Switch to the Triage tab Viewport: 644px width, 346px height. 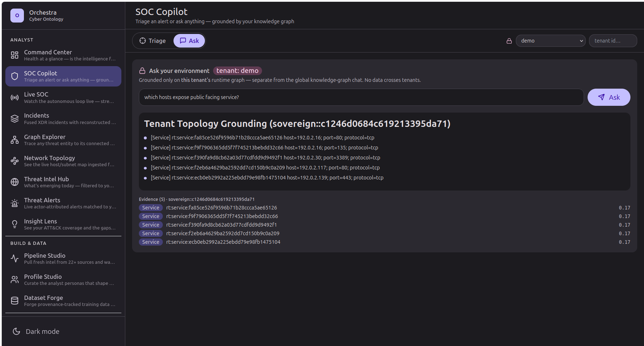[x=153, y=41]
